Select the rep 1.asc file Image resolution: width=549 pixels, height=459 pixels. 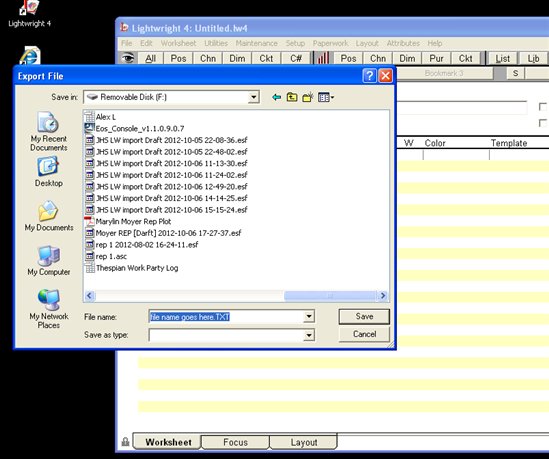click(106, 256)
